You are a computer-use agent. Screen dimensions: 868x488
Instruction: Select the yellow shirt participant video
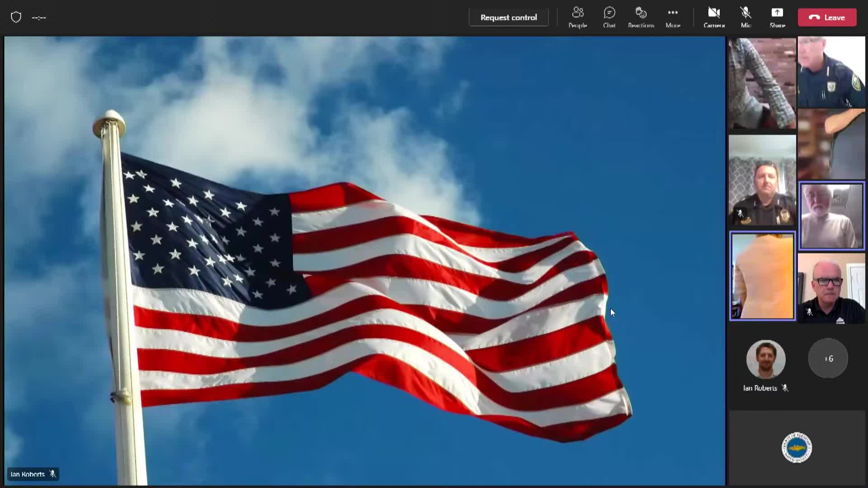coord(762,276)
